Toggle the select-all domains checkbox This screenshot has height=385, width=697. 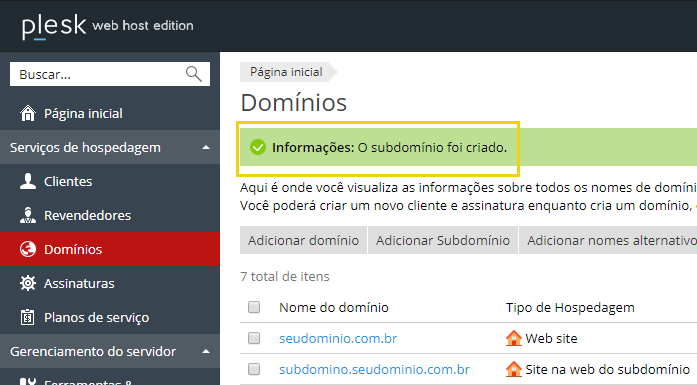[254, 307]
